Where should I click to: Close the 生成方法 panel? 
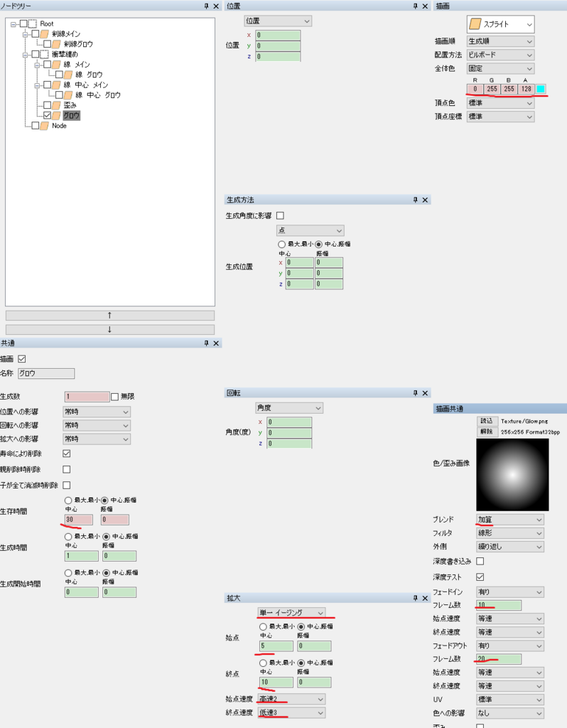pyautogui.click(x=425, y=200)
